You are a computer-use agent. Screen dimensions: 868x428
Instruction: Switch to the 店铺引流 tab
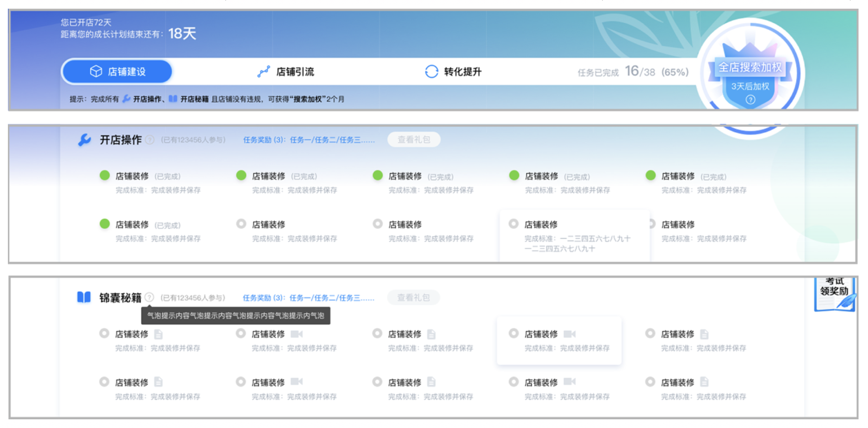[x=286, y=72]
